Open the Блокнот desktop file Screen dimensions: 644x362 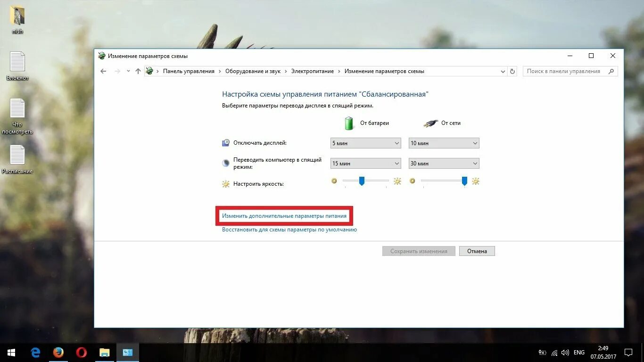coord(17,66)
